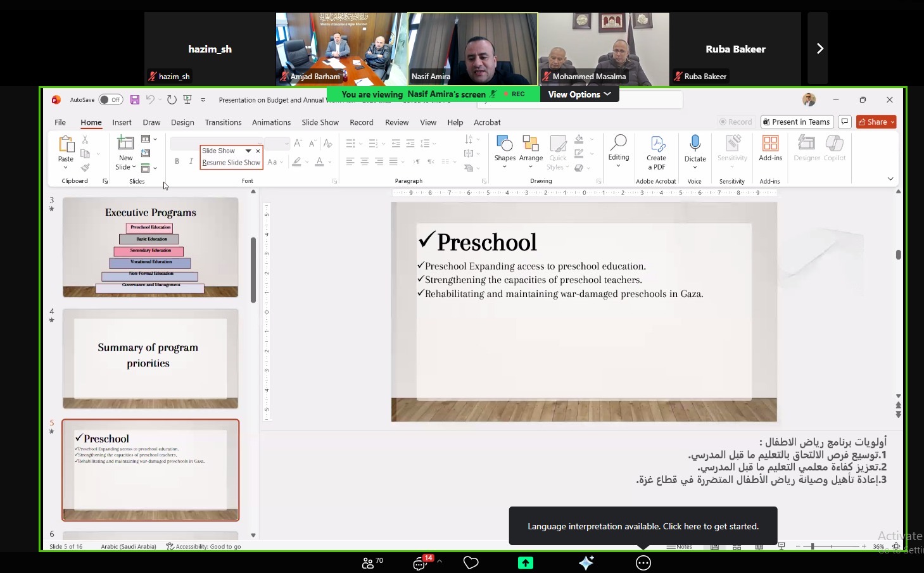Click the Arrange tool icon
Image resolution: width=924 pixels, height=573 pixels.
pos(531,144)
